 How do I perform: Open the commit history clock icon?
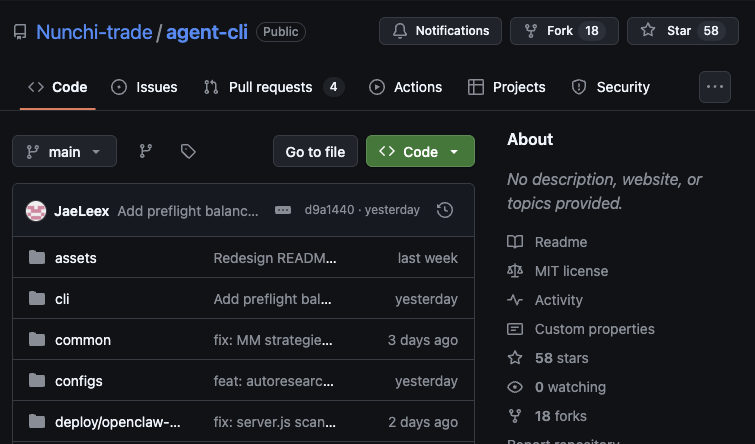pos(445,210)
